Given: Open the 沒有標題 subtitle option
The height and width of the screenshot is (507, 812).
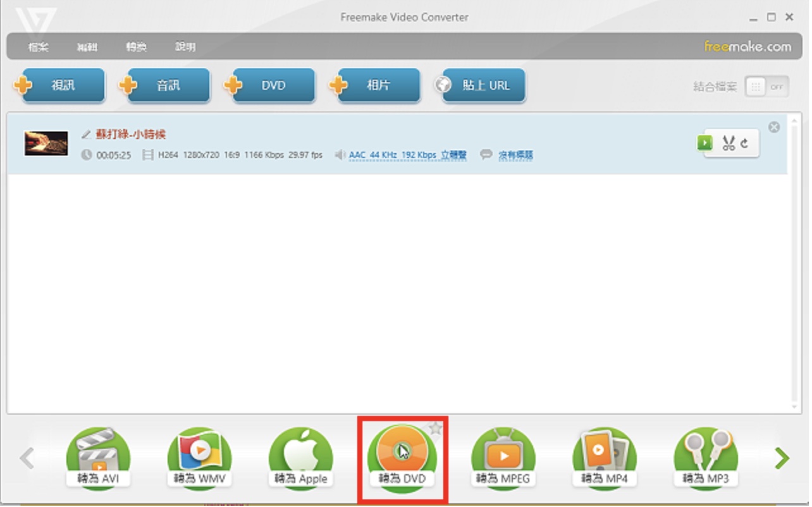Looking at the screenshot, I should pos(515,155).
